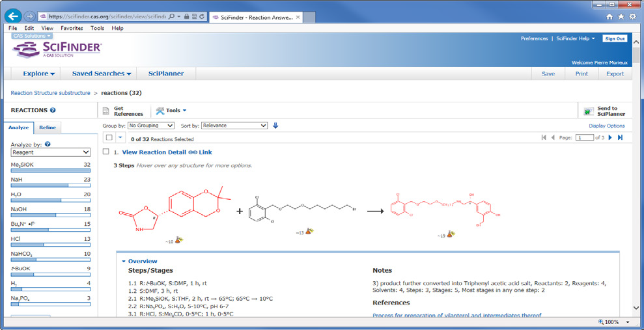
Task: Click the page number input field
Action: [x=585, y=137]
